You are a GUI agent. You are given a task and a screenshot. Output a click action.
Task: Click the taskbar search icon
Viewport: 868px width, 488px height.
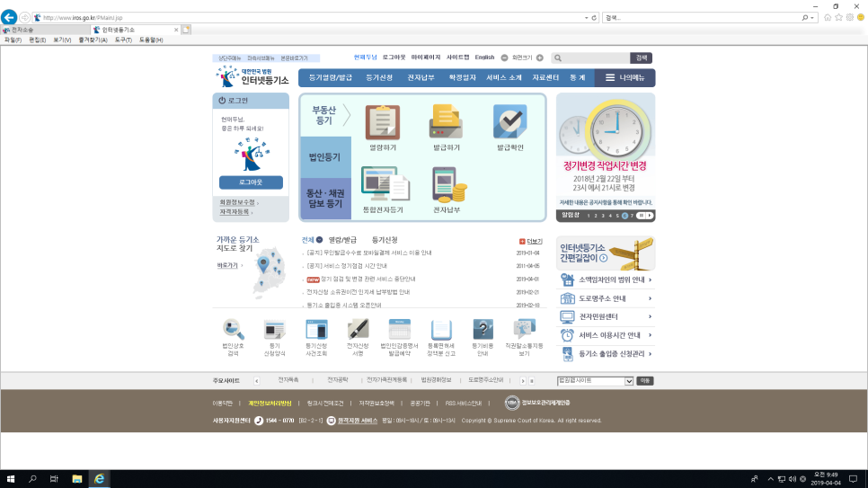coord(32,479)
